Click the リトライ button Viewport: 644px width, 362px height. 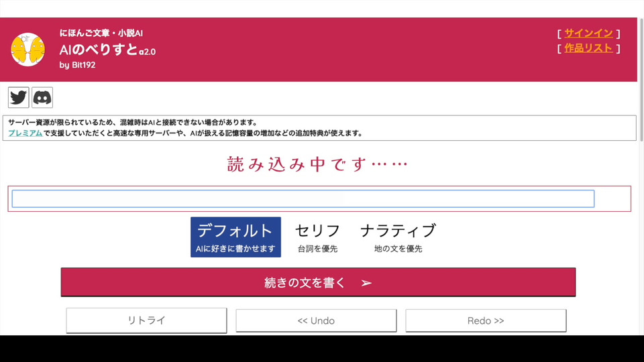pos(146,320)
